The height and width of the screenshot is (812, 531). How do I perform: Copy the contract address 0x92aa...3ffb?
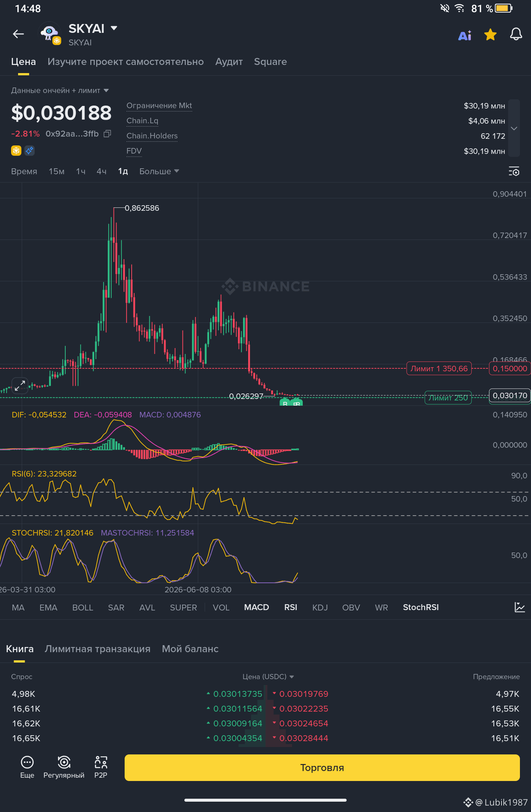pos(107,134)
